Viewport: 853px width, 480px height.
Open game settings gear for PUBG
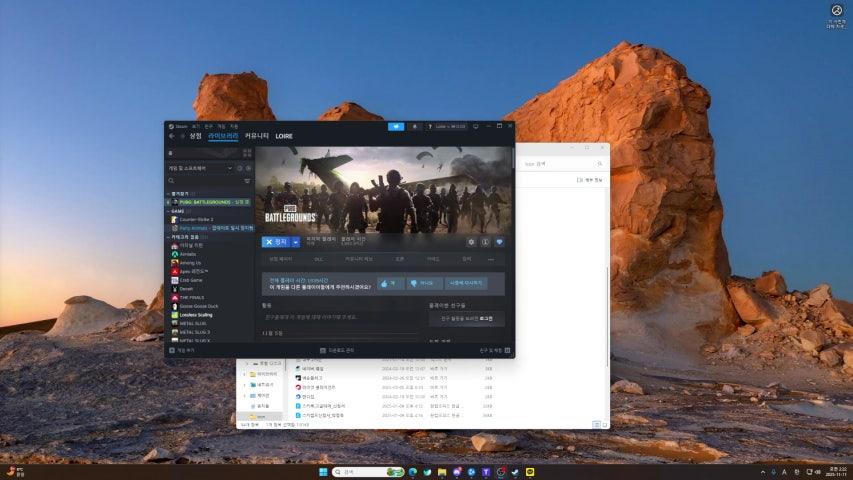pyautogui.click(x=472, y=242)
